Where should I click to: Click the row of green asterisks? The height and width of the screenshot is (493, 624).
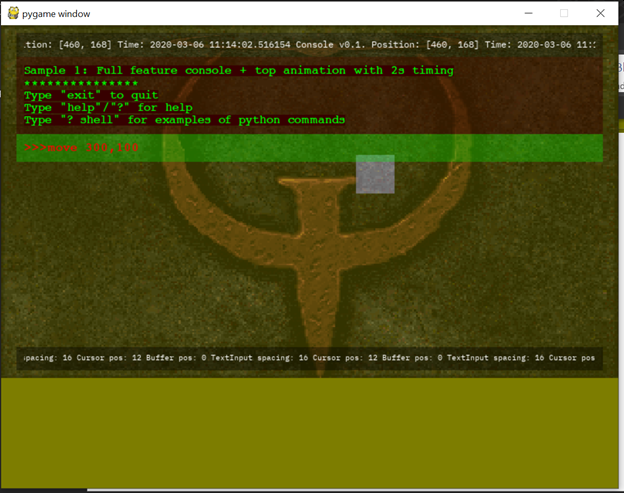(x=81, y=83)
